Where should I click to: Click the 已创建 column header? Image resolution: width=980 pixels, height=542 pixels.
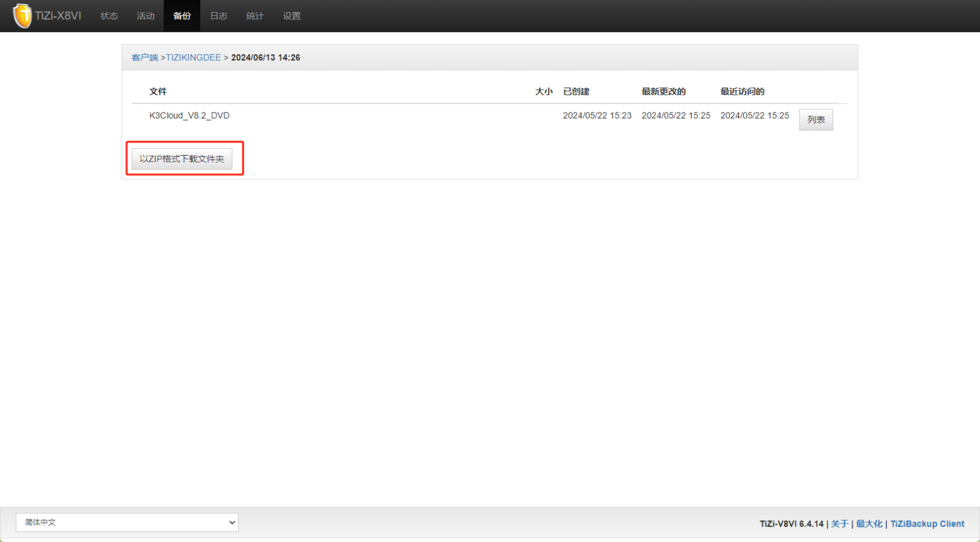(576, 91)
